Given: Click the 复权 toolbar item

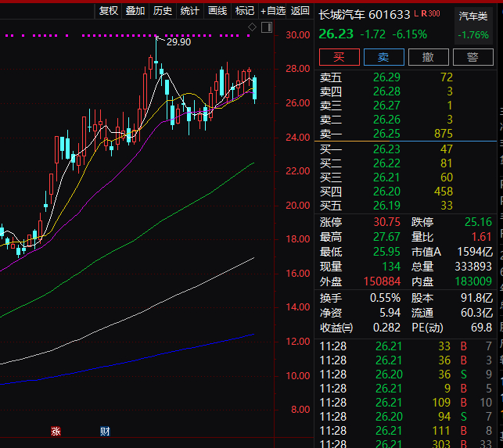Looking at the screenshot, I should [x=109, y=11].
